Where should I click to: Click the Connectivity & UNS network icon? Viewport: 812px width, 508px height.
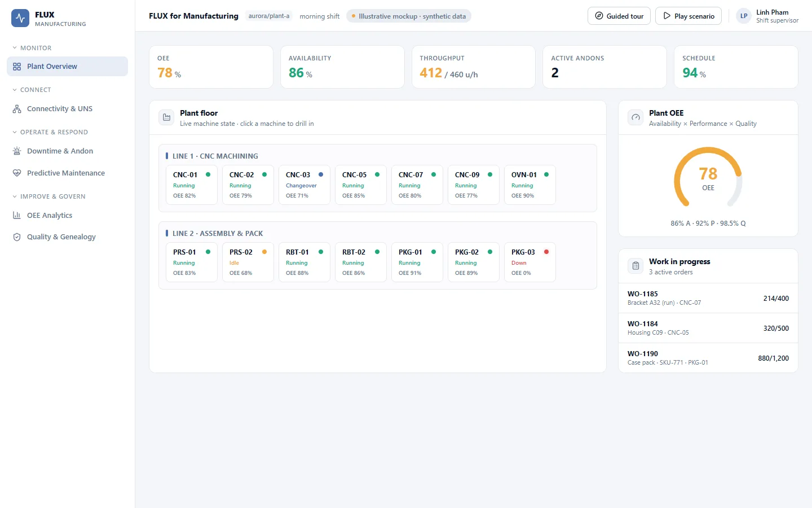(x=17, y=109)
